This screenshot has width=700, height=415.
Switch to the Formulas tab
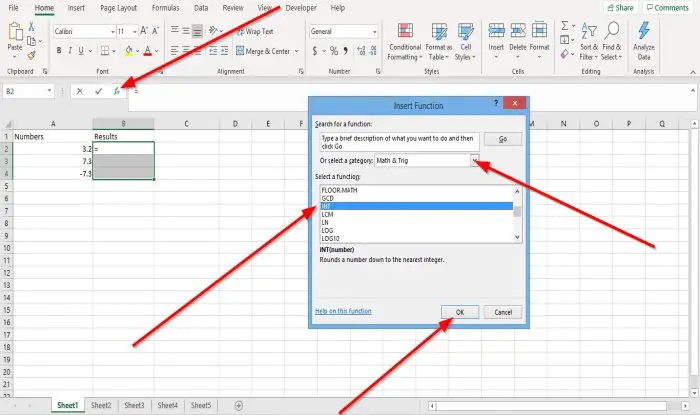165,8
